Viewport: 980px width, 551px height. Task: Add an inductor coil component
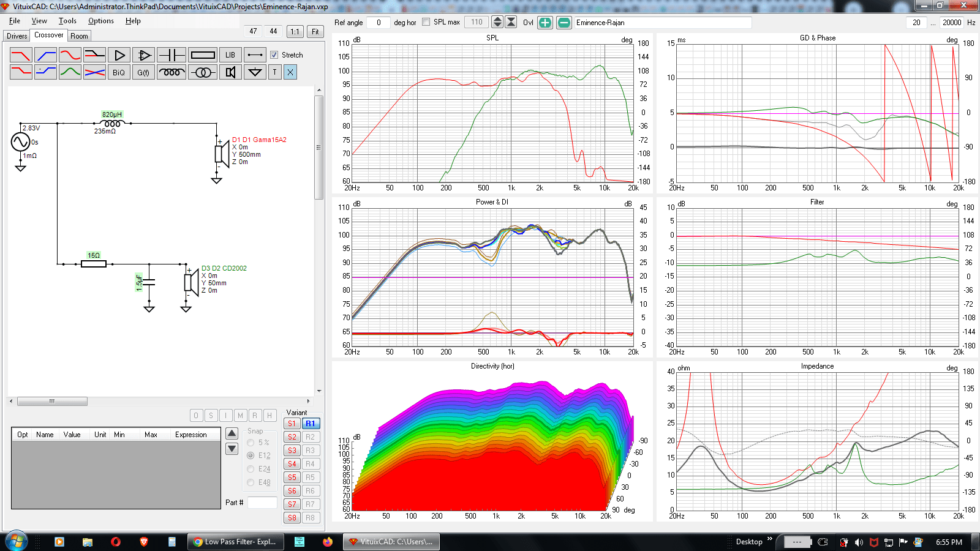(171, 72)
